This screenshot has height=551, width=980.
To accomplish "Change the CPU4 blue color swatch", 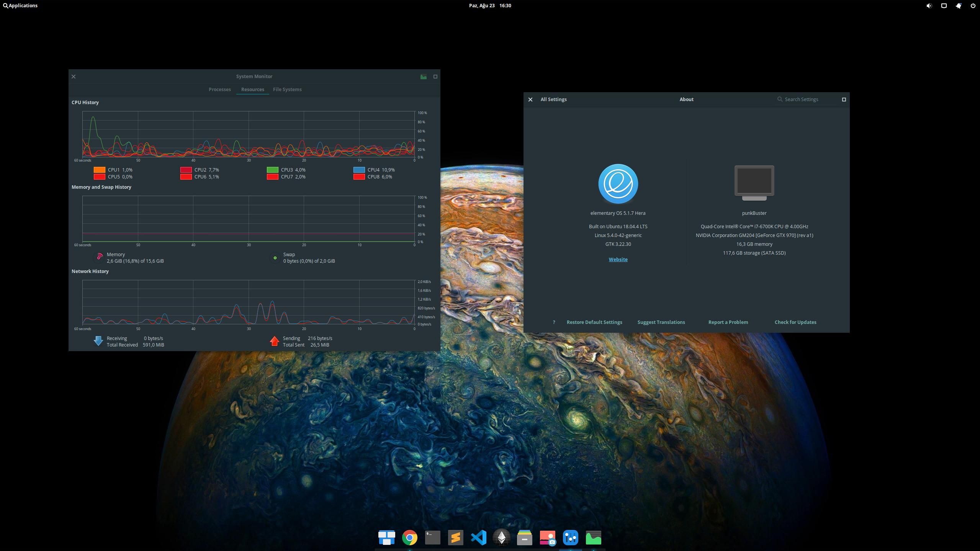I will [359, 170].
